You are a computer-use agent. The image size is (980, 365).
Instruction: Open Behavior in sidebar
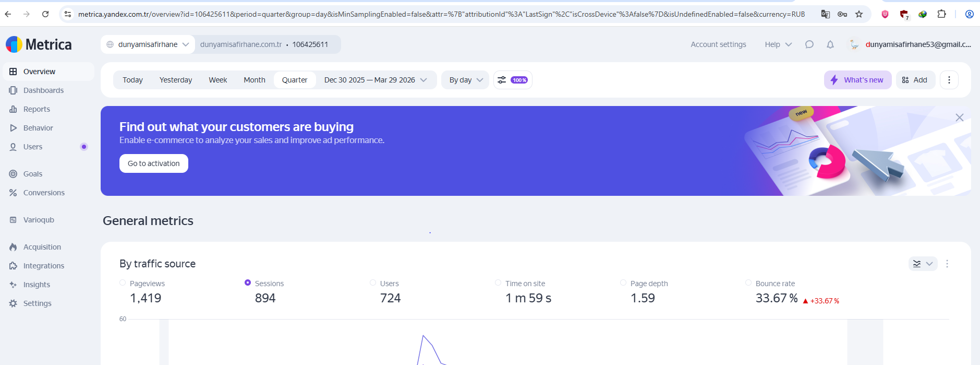click(x=49, y=128)
